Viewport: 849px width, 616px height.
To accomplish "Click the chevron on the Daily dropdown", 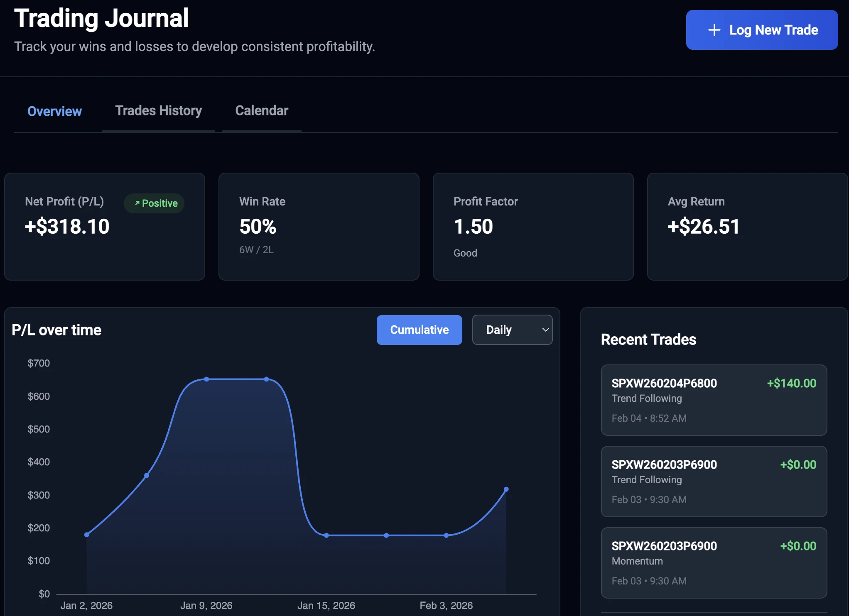I will (x=545, y=330).
